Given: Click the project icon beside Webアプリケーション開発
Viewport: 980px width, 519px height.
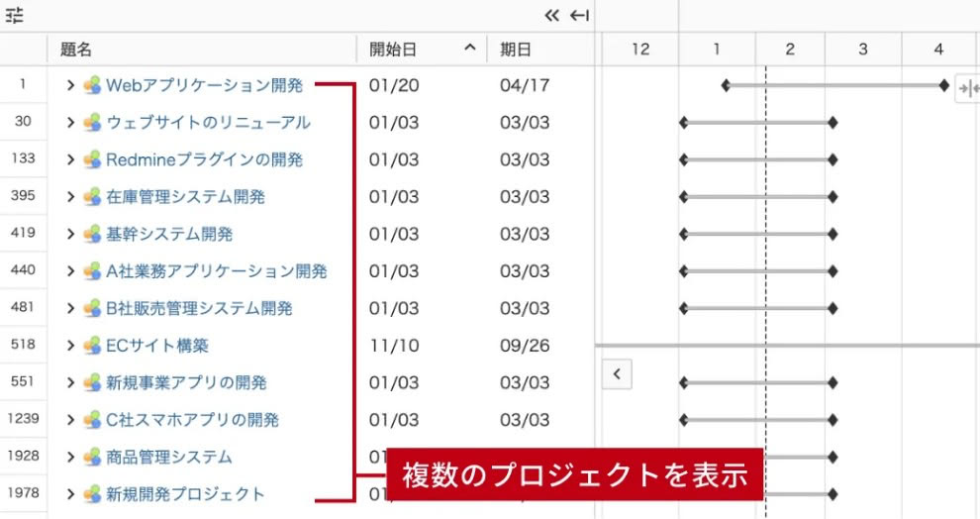Looking at the screenshot, I should 92,85.
